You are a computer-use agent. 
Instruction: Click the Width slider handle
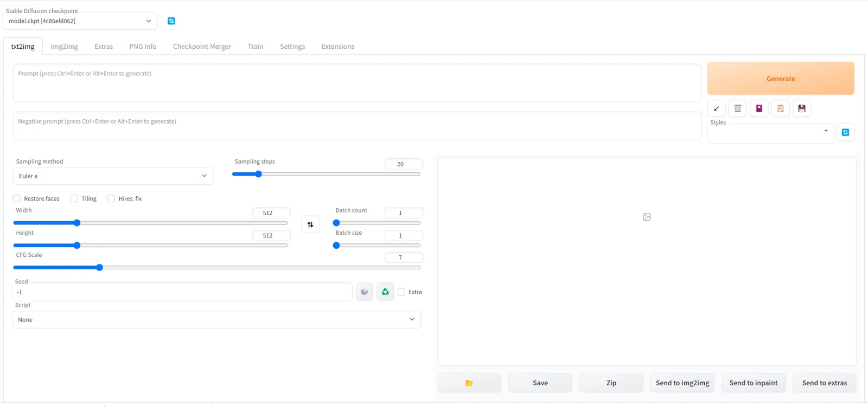pos(77,223)
